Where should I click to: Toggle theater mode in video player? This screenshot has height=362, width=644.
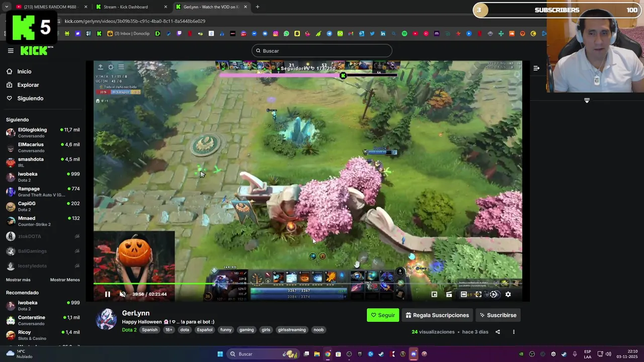(x=463, y=294)
